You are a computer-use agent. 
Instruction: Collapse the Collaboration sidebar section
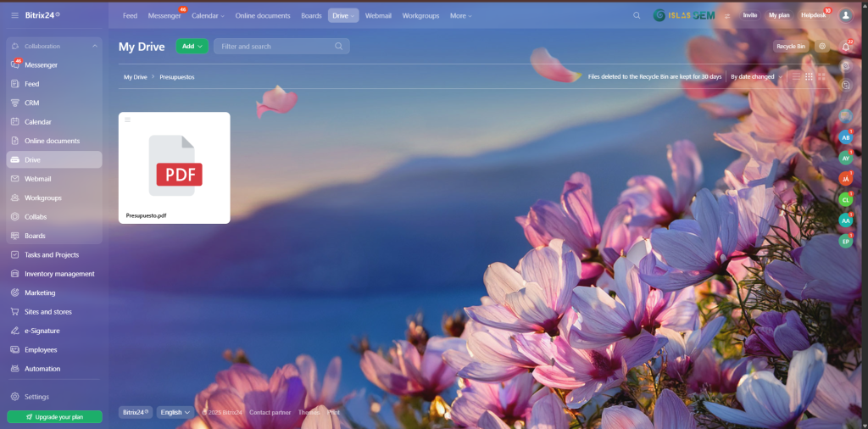pyautogui.click(x=94, y=46)
